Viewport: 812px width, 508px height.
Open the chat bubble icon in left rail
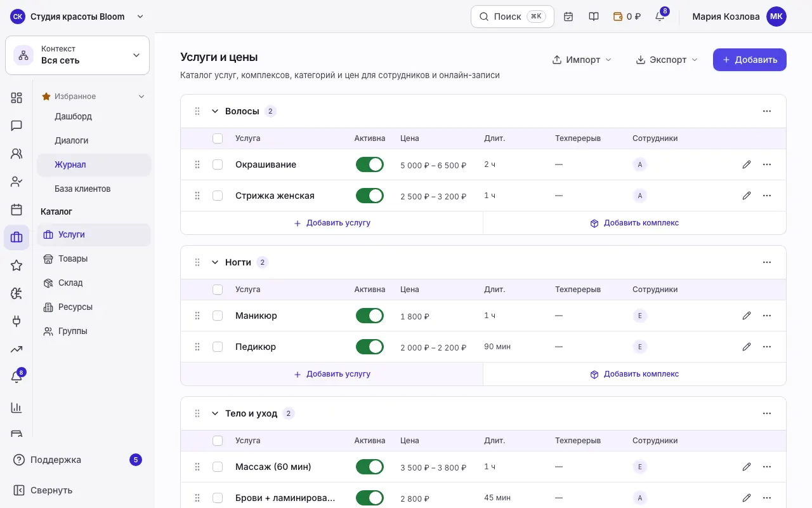[16, 126]
